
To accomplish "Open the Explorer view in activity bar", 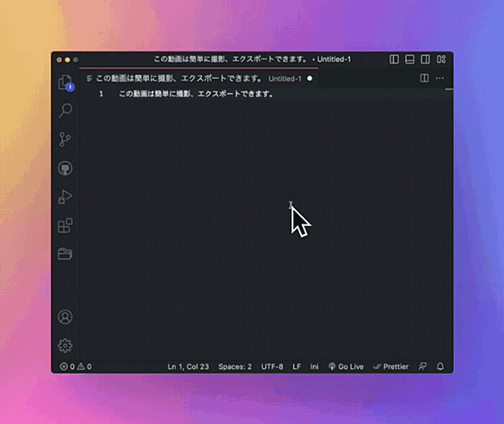I will (65, 83).
